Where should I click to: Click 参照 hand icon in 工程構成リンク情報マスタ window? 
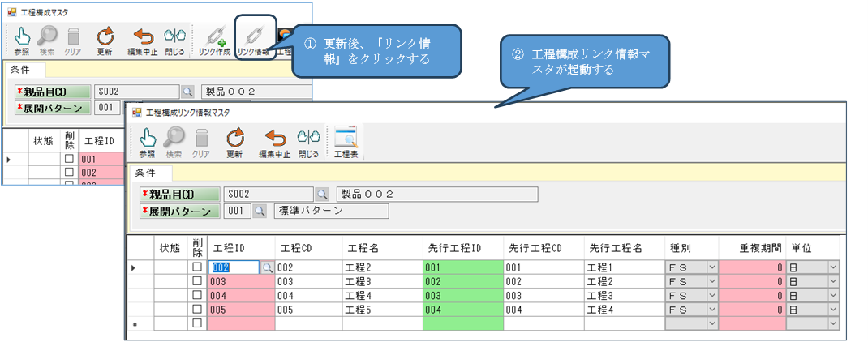[x=147, y=140]
